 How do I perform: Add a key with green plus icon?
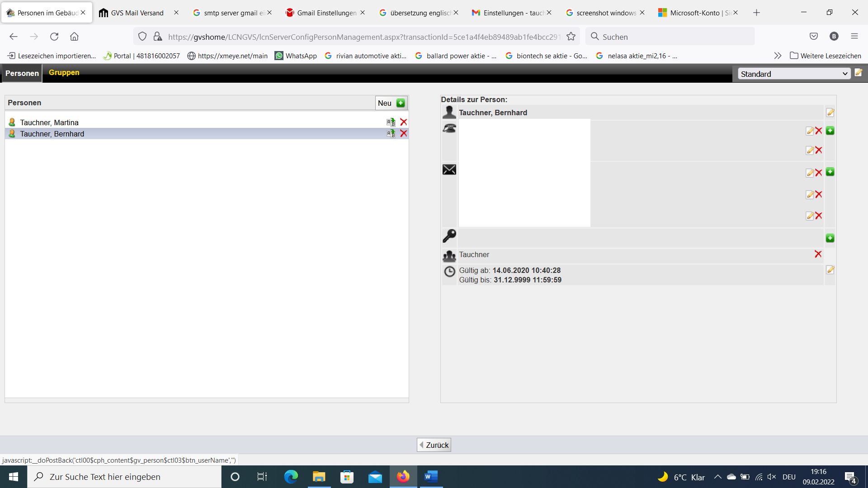[830, 238]
